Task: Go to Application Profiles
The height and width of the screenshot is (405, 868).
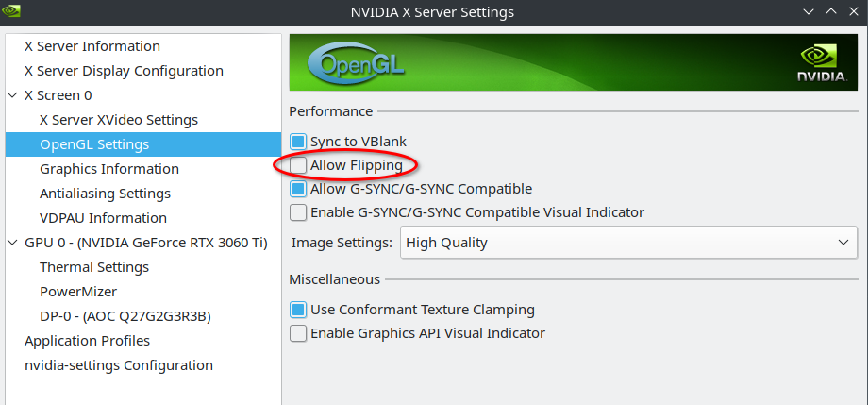Action: tap(87, 341)
